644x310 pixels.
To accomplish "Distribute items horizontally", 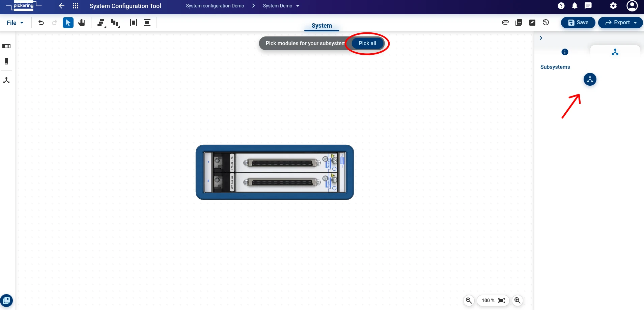I will (x=134, y=23).
